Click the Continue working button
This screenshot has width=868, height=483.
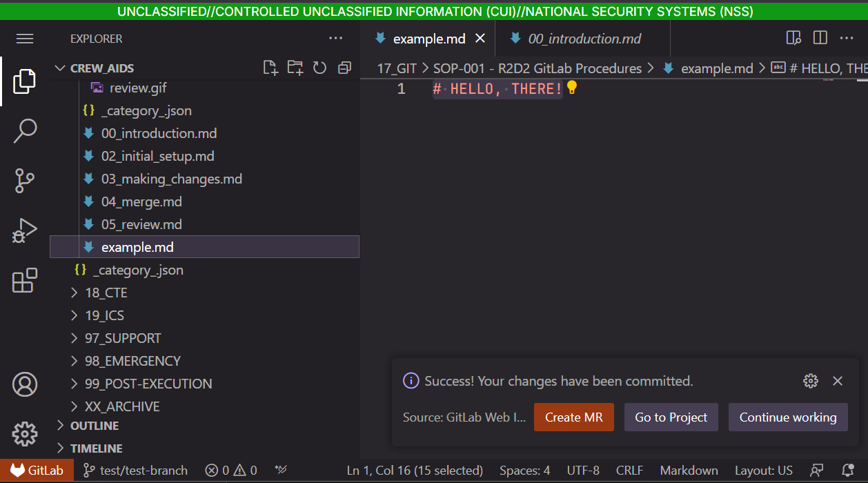point(788,417)
